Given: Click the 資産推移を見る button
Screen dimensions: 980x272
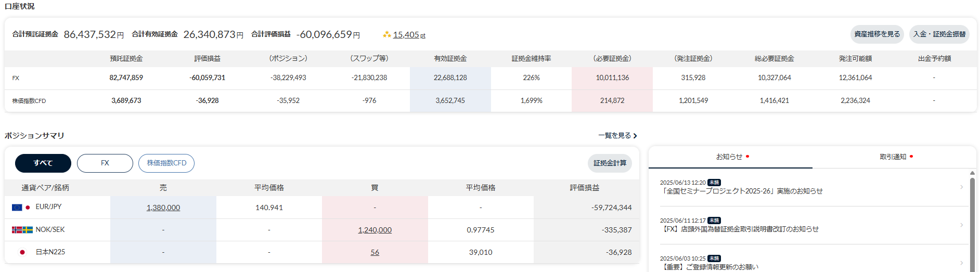Looking at the screenshot, I should pos(877,34).
